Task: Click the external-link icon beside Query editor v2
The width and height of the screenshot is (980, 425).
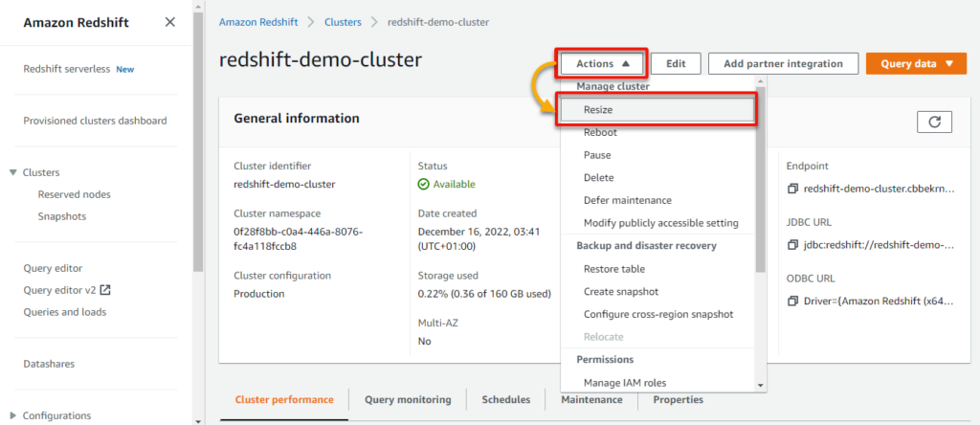Action: click(105, 290)
